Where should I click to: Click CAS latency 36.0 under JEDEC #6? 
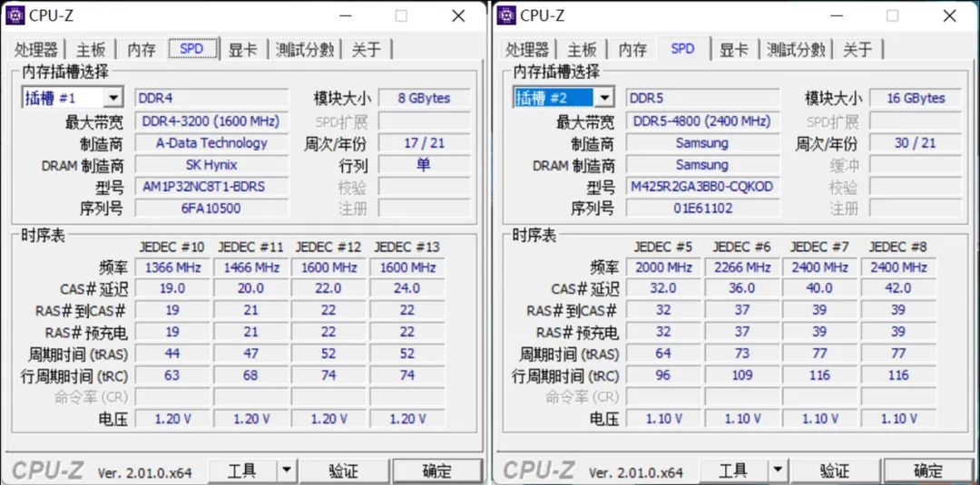(x=742, y=288)
